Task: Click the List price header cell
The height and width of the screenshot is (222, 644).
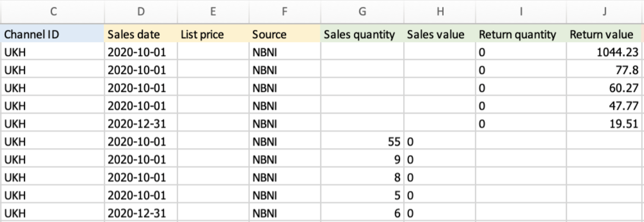Action: [x=213, y=34]
